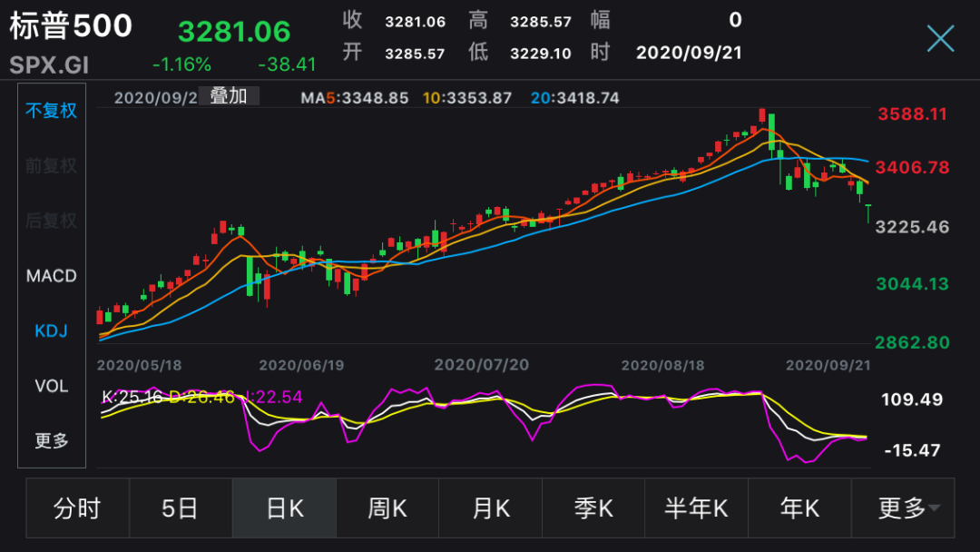Click the -1.16% change percentage
The width and height of the screenshot is (980, 552).
point(181,64)
